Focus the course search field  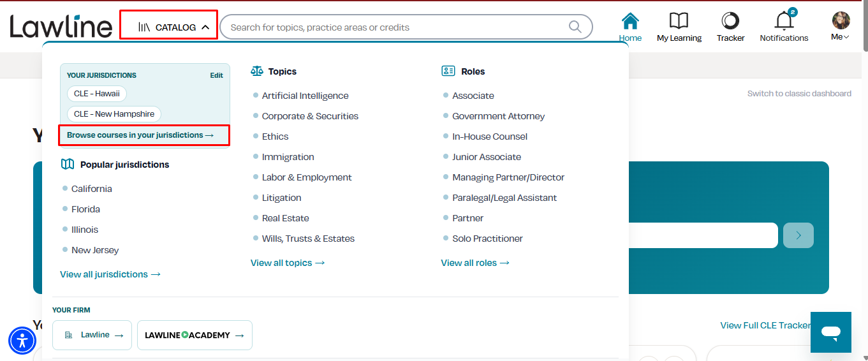click(x=395, y=27)
